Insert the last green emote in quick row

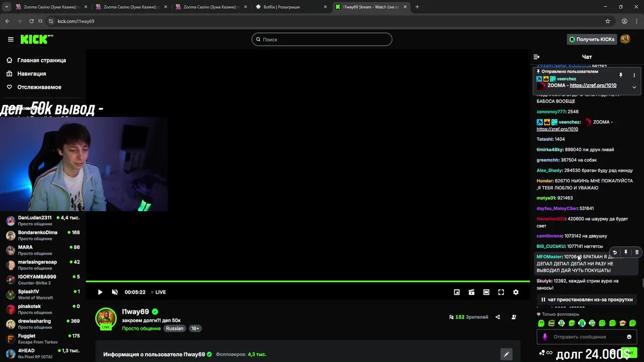click(632, 323)
